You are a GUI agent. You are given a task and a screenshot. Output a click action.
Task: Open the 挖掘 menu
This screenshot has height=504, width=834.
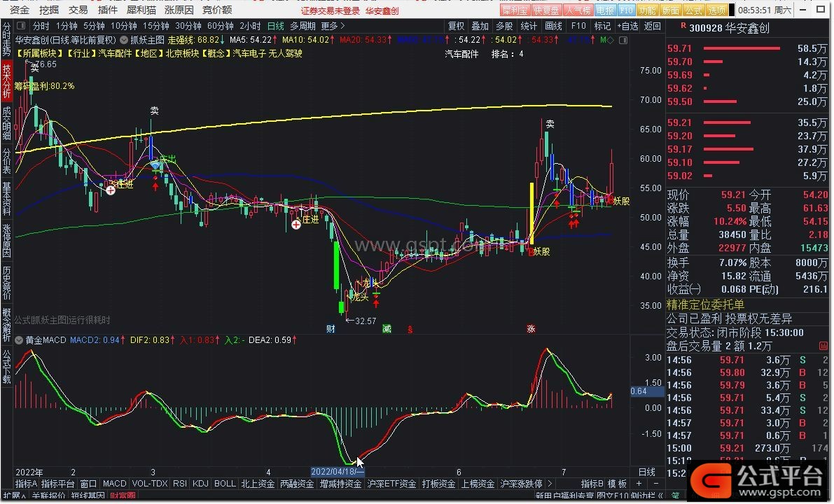(x=49, y=10)
